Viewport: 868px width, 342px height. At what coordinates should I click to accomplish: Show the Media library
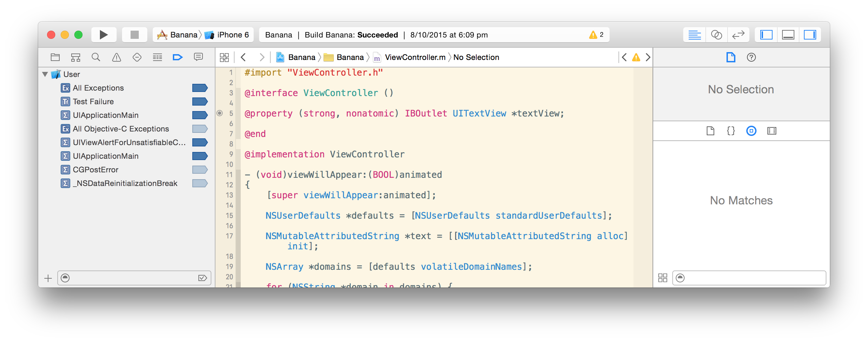(x=772, y=131)
